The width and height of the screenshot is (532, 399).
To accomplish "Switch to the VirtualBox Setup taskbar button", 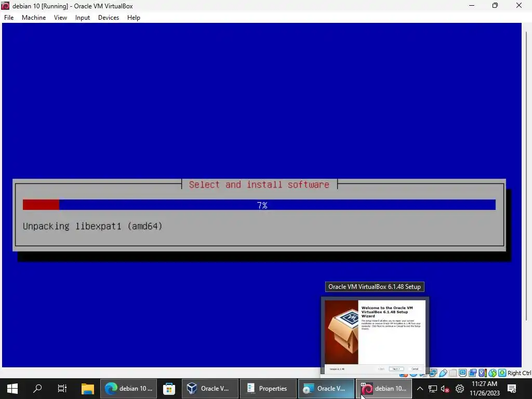I will [326, 389].
